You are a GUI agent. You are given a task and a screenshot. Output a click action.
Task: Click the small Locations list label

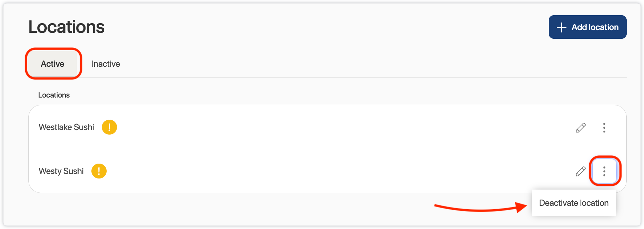coord(54,95)
